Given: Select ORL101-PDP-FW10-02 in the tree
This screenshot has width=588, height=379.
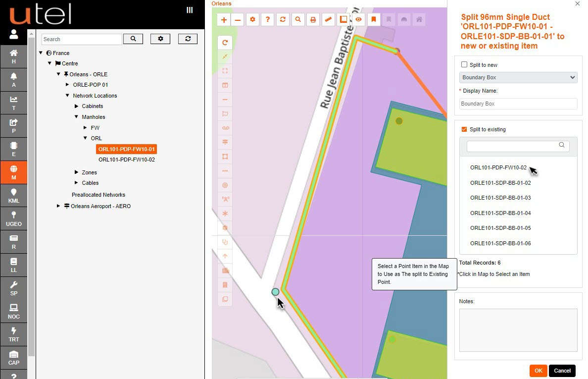Looking at the screenshot, I should (126, 160).
